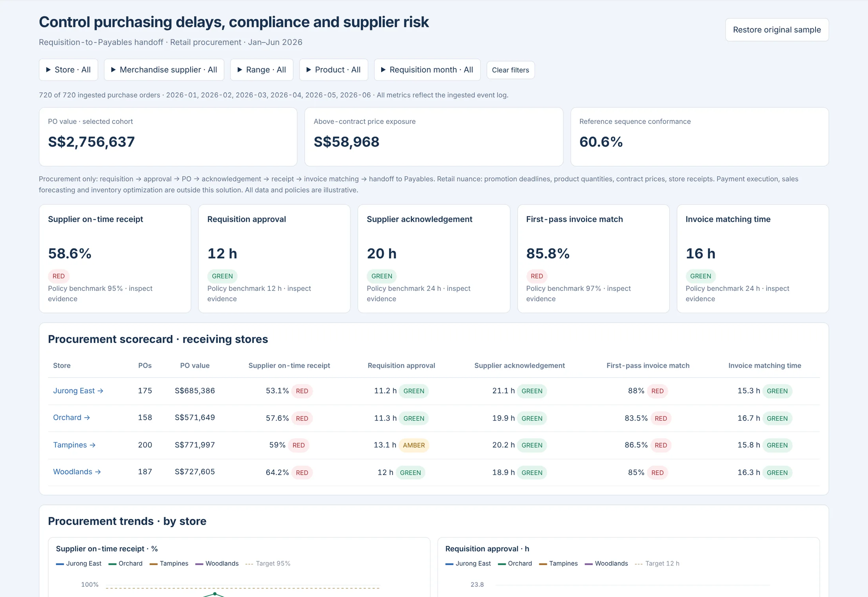Select Reference sequence conformance card
The height and width of the screenshot is (597, 868).
699,137
